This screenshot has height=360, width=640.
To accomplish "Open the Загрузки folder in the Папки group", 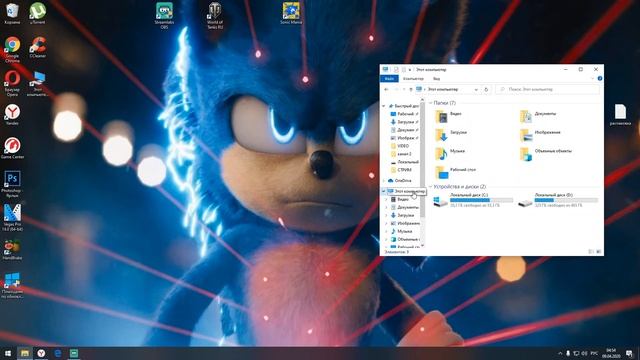I will 451,135.
